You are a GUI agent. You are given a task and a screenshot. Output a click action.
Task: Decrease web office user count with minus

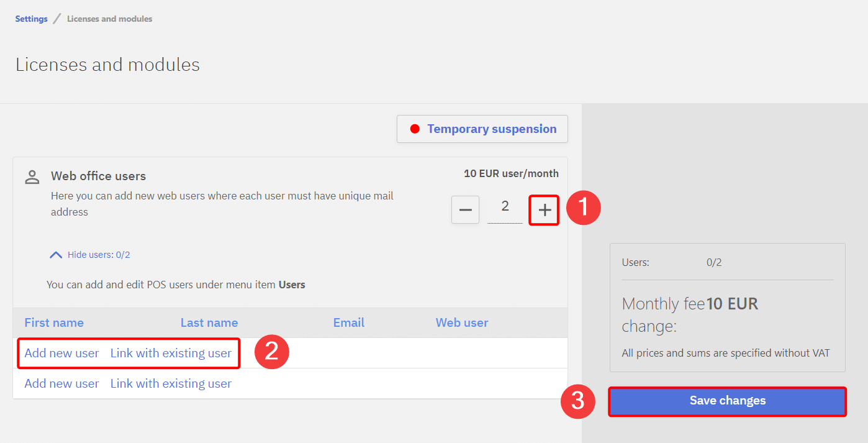[465, 210]
